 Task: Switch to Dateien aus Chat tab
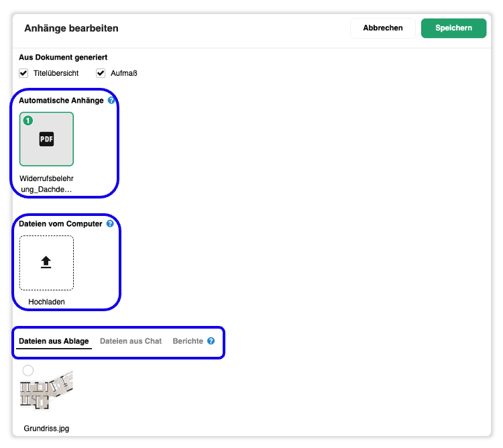[x=131, y=341]
